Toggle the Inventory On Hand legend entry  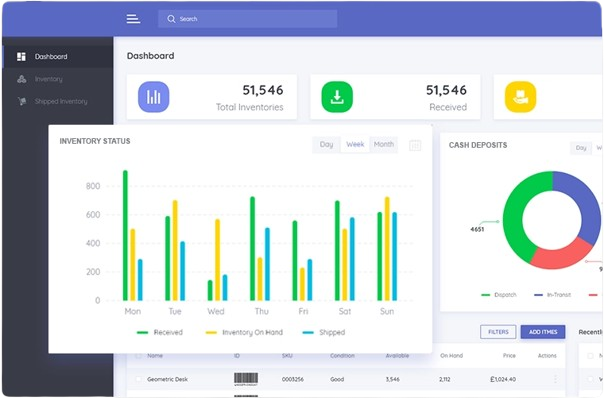tap(244, 332)
